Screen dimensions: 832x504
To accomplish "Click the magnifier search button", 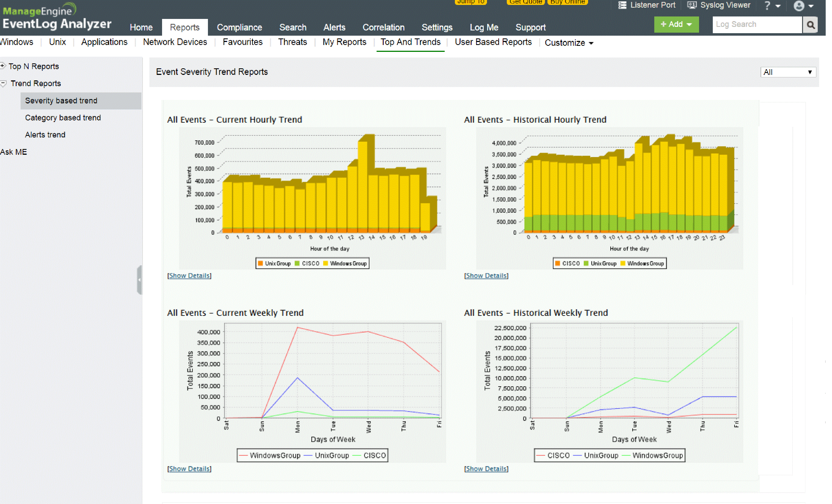I will [x=810, y=25].
